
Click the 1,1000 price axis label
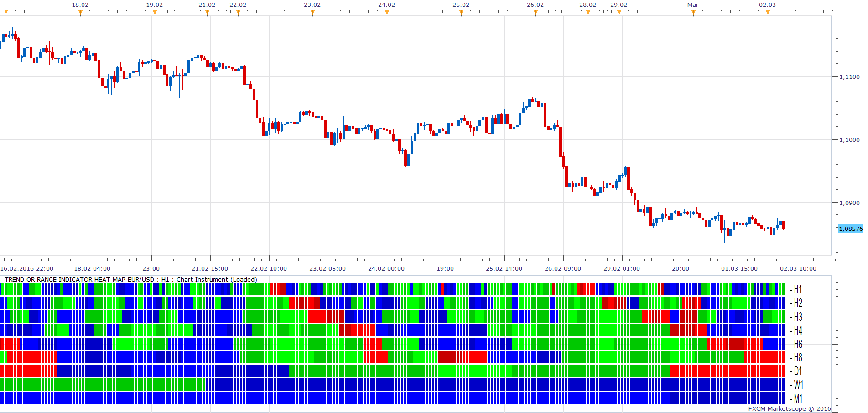[850, 140]
